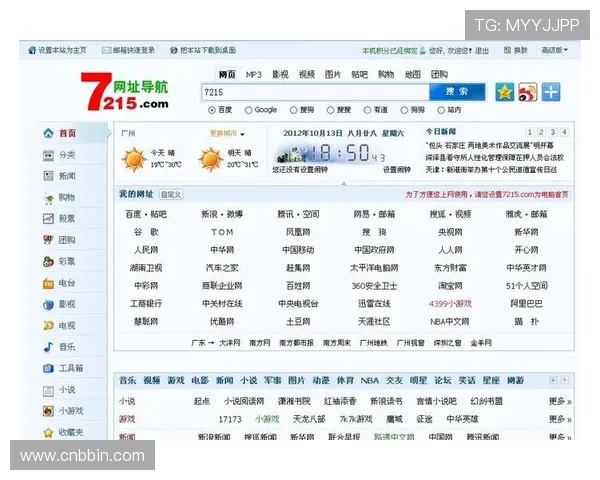
Task: Open 分类 category sidebar icon
Action: point(48,155)
